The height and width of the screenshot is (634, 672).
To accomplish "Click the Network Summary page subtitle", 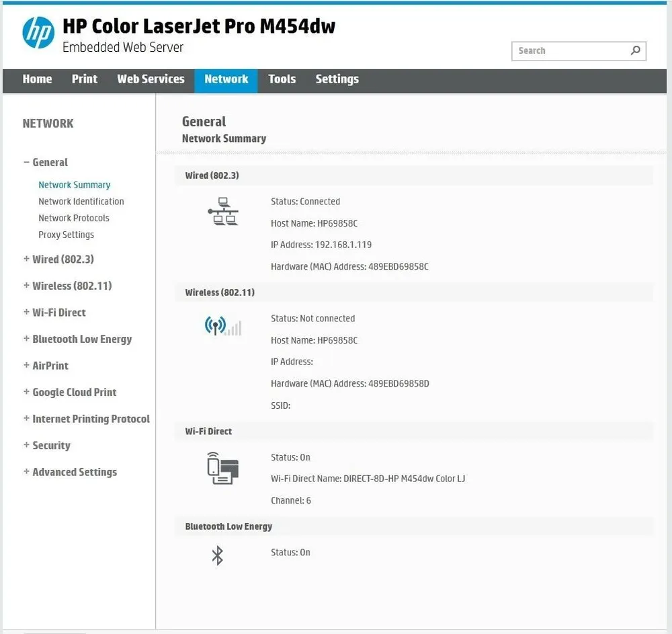I will click(x=224, y=138).
